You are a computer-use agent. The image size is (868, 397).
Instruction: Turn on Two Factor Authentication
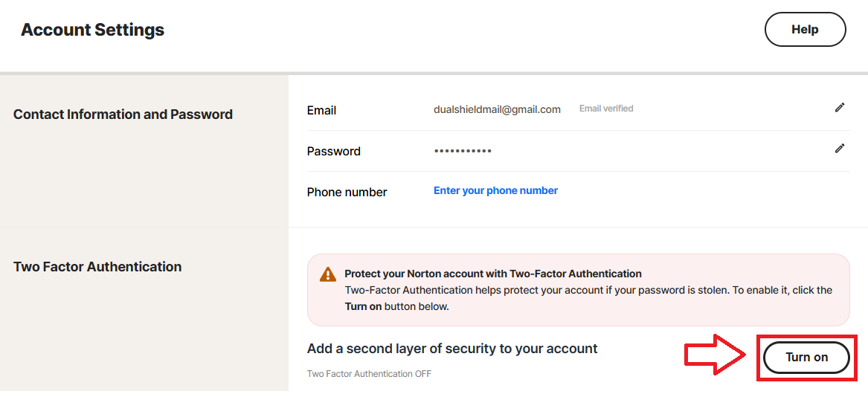click(x=806, y=358)
